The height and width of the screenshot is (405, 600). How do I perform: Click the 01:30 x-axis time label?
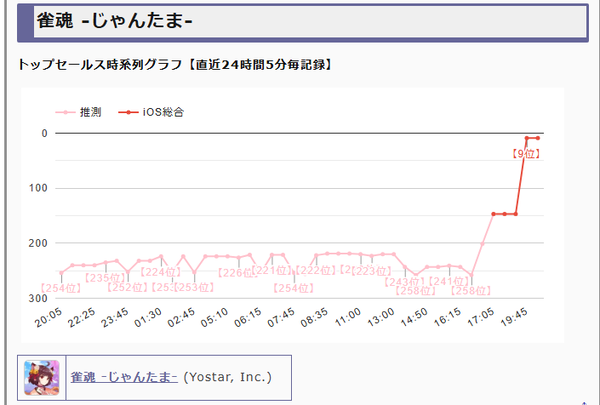tap(148, 318)
